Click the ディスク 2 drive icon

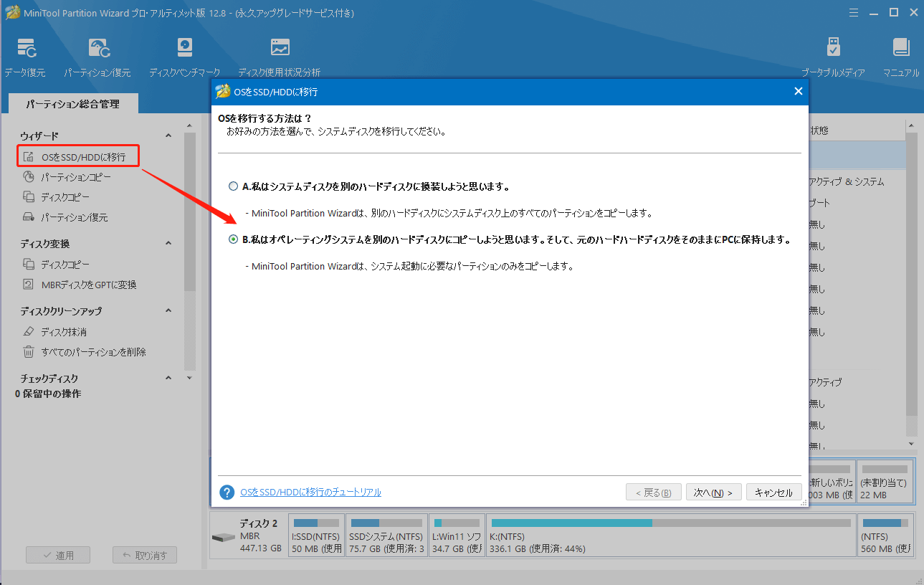click(x=223, y=537)
